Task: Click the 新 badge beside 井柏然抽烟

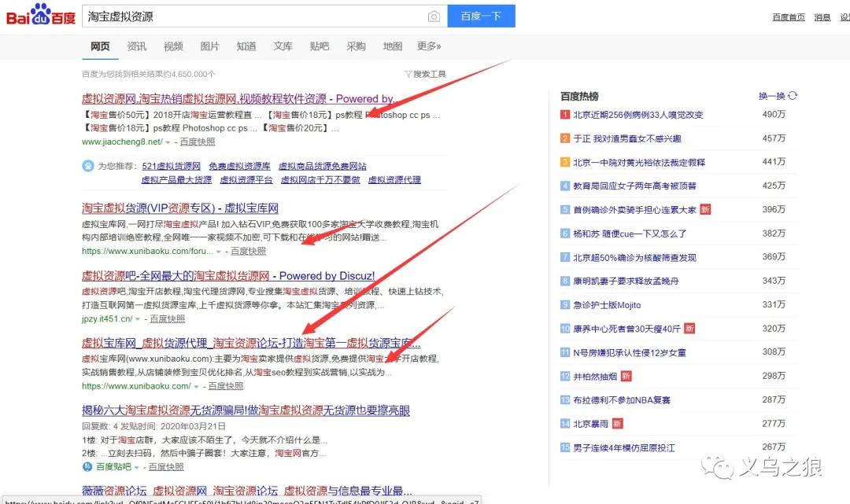Action: coord(626,377)
